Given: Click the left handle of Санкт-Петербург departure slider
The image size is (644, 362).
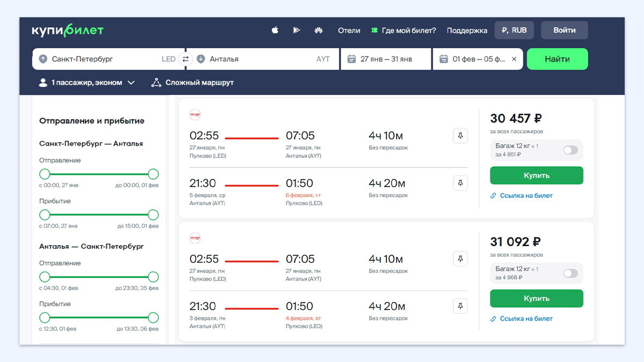Looking at the screenshot, I should [x=45, y=174].
